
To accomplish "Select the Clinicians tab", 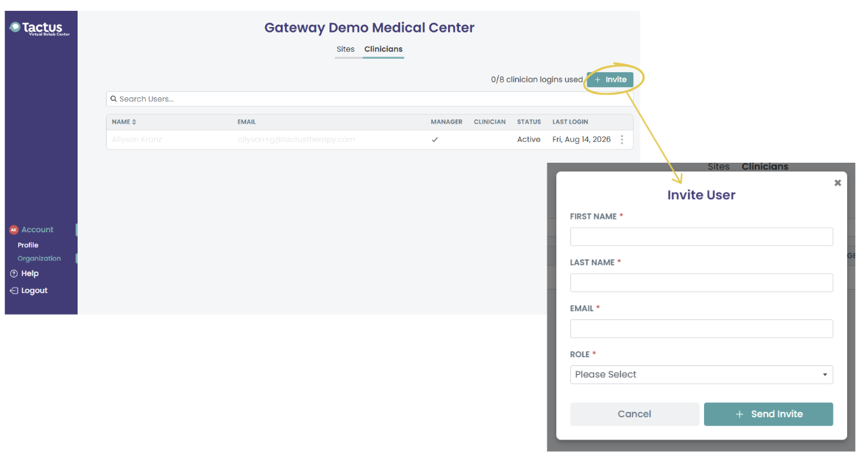I will 383,49.
